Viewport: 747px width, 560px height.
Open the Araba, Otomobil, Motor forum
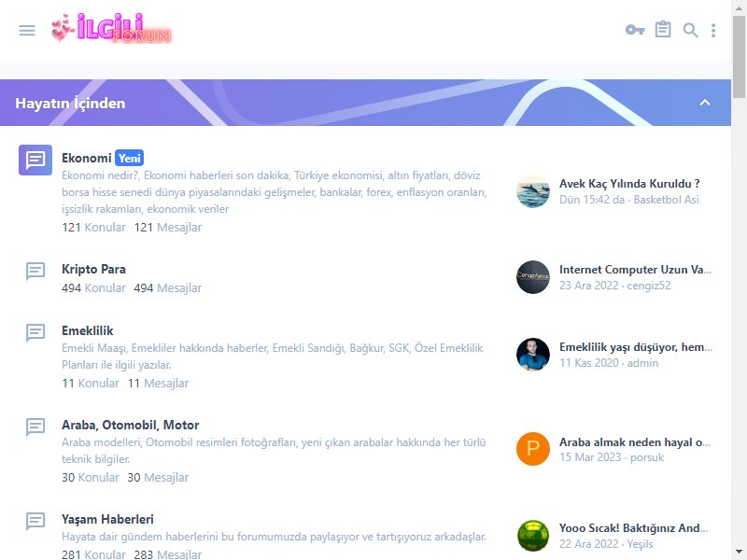[x=130, y=425]
